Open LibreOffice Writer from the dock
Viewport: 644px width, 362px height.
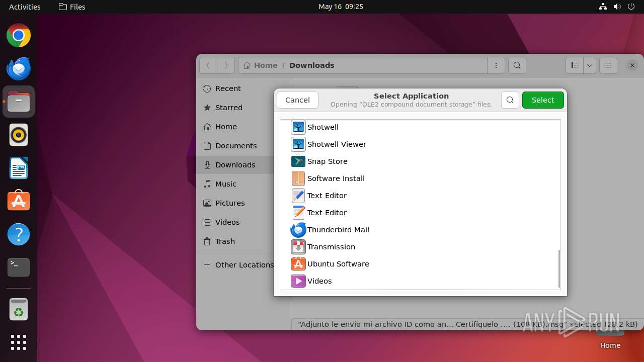click(19, 168)
